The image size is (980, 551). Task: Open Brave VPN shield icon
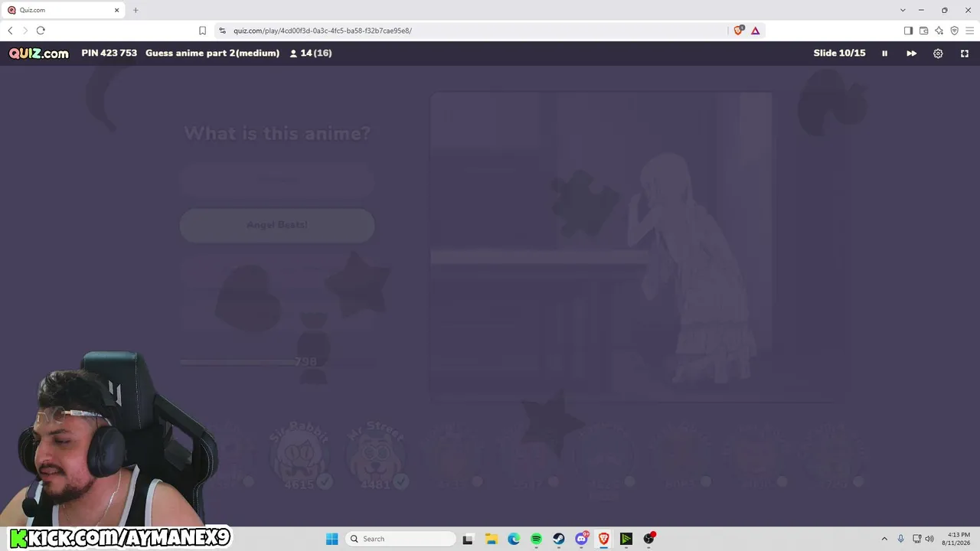(954, 31)
